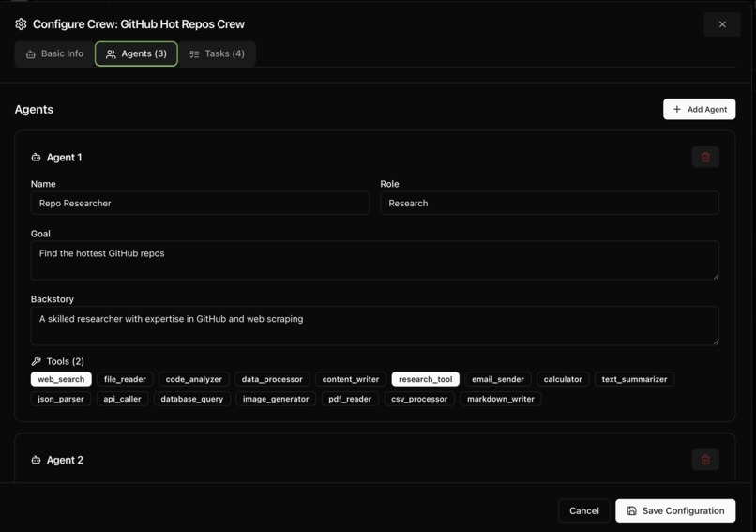Enable the image_generator tool
The image size is (756, 532).
[x=276, y=399]
